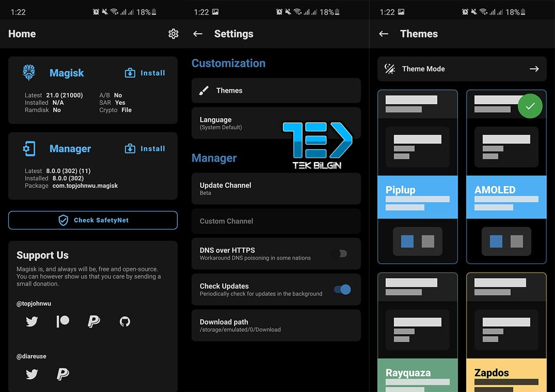Viewport: 555px width, 392px height.
Task: Open @topjohnwu Twitter link
Action: pyautogui.click(x=32, y=321)
